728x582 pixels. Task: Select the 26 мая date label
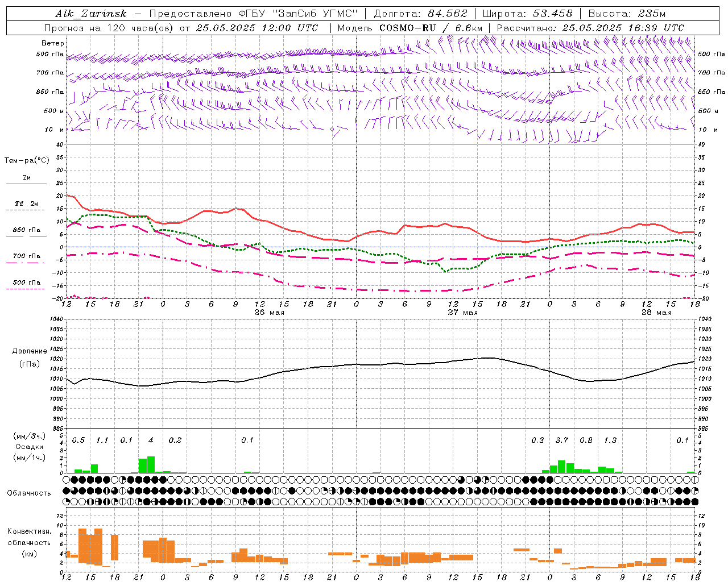[x=269, y=312]
